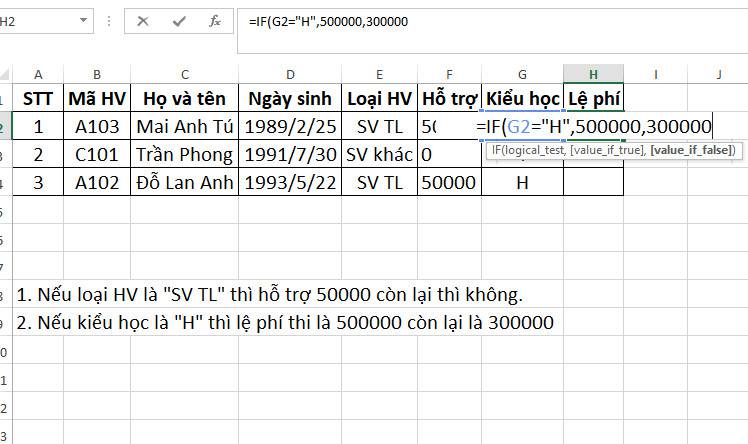This screenshot has height=444, width=748.
Task: Select cell containing 'SV khác'
Action: point(379,155)
